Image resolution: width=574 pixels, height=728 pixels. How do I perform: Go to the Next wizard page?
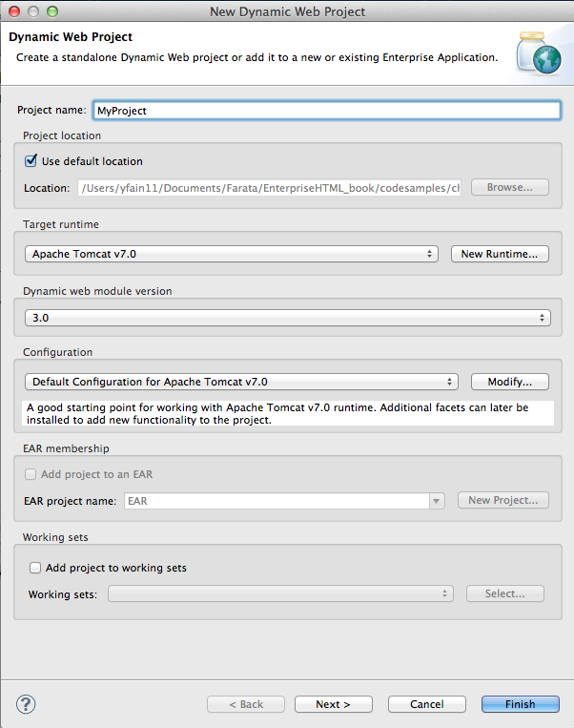333,704
